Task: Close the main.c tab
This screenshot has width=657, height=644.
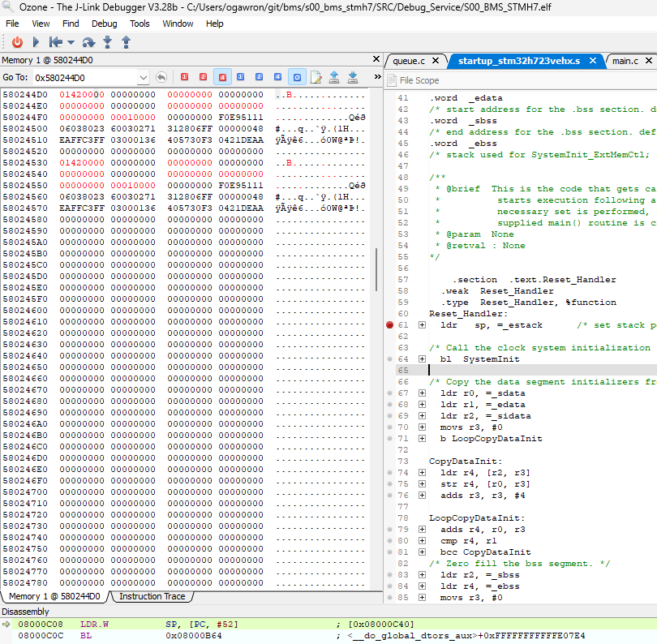Action: pyautogui.click(x=649, y=61)
